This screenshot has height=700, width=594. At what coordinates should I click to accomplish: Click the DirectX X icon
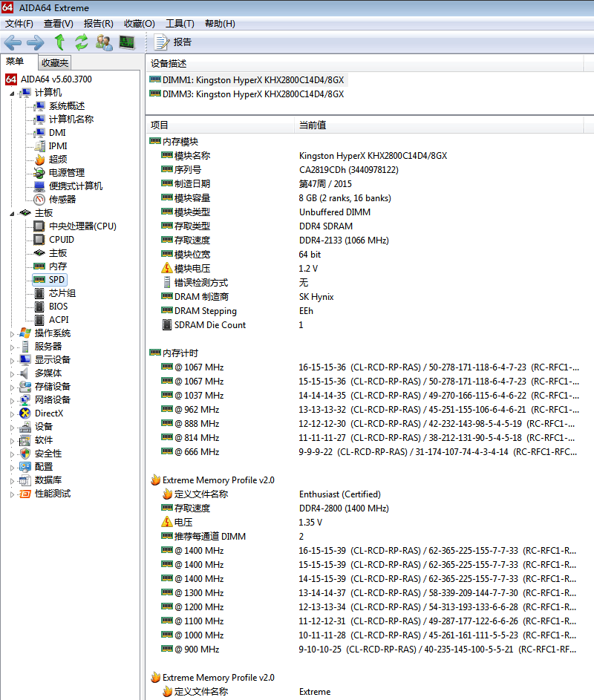coord(25,413)
